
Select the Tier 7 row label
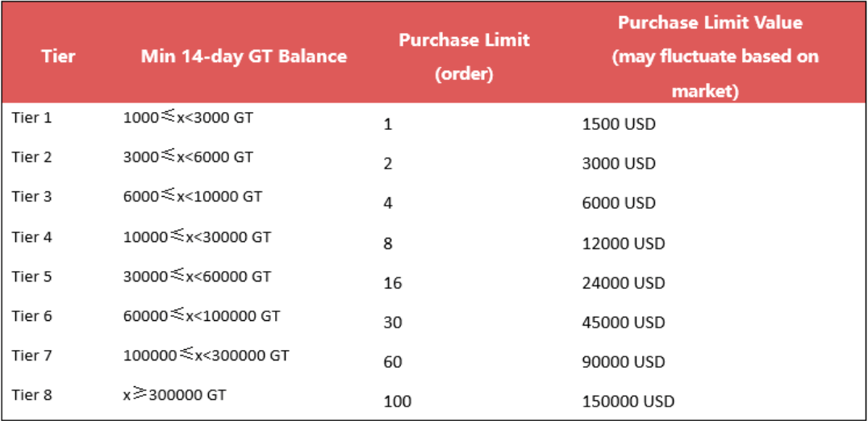point(31,356)
